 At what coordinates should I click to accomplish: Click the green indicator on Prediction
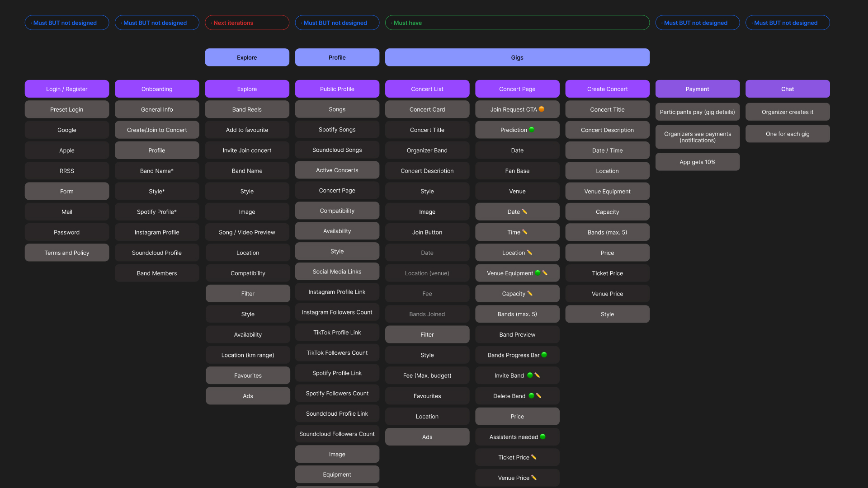pyautogui.click(x=532, y=130)
